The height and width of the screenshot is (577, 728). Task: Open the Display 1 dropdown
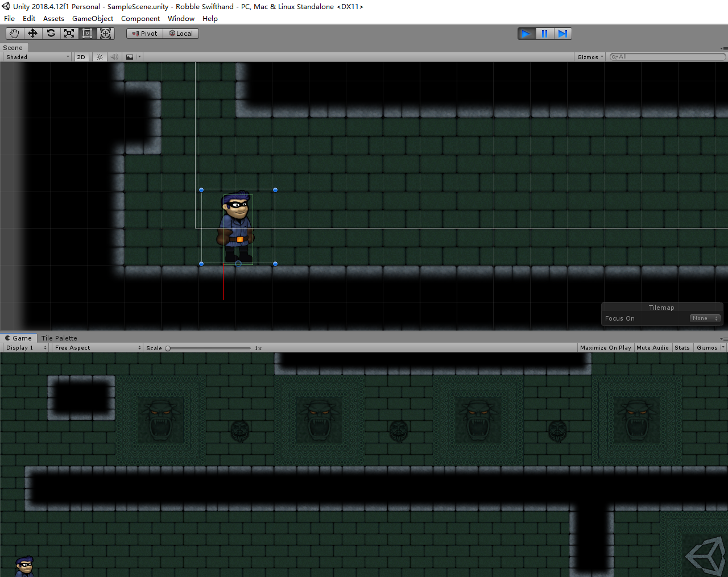click(26, 347)
